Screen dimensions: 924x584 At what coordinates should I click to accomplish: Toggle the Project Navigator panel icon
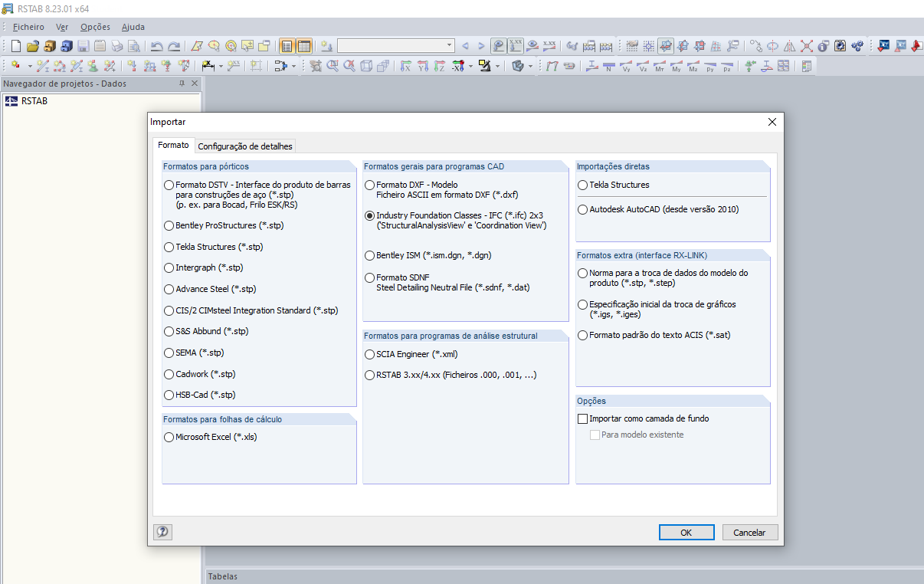(x=287, y=46)
